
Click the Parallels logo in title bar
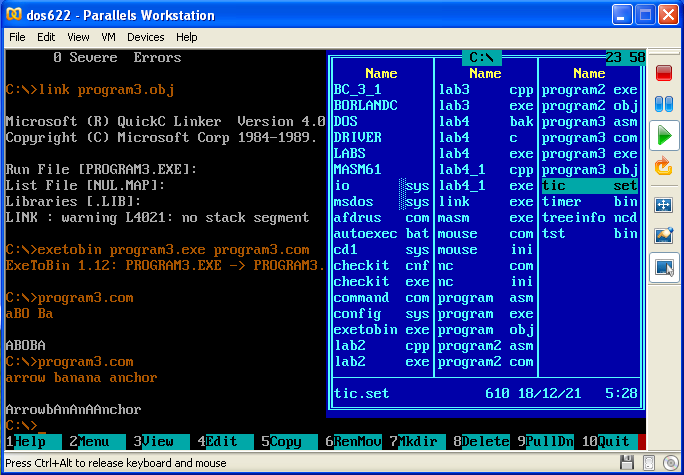coord(14,14)
